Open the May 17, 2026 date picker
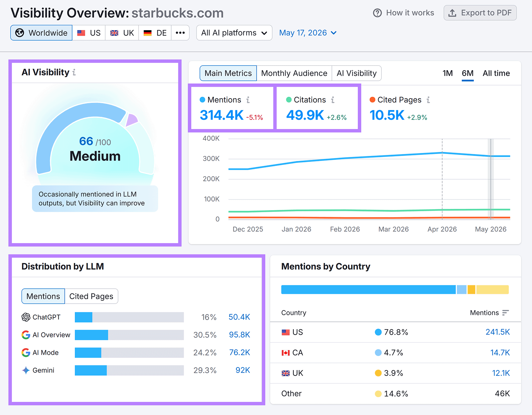532x415 pixels. [x=308, y=33]
